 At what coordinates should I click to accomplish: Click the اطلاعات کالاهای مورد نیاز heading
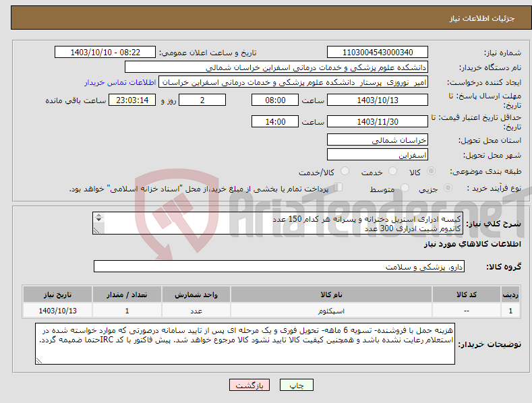pyautogui.click(x=472, y=244)
